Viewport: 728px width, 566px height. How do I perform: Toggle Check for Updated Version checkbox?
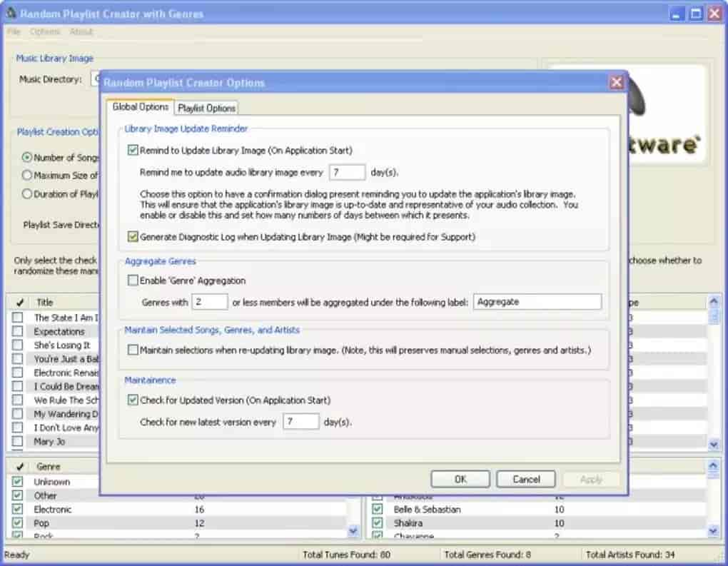tap(133, 400)
